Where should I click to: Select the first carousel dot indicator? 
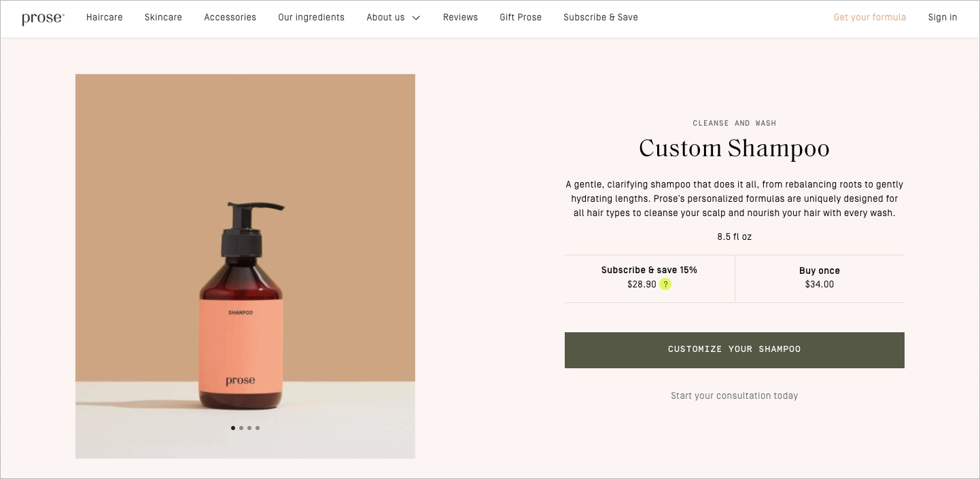pyautogui.click(x=233, y=428)
